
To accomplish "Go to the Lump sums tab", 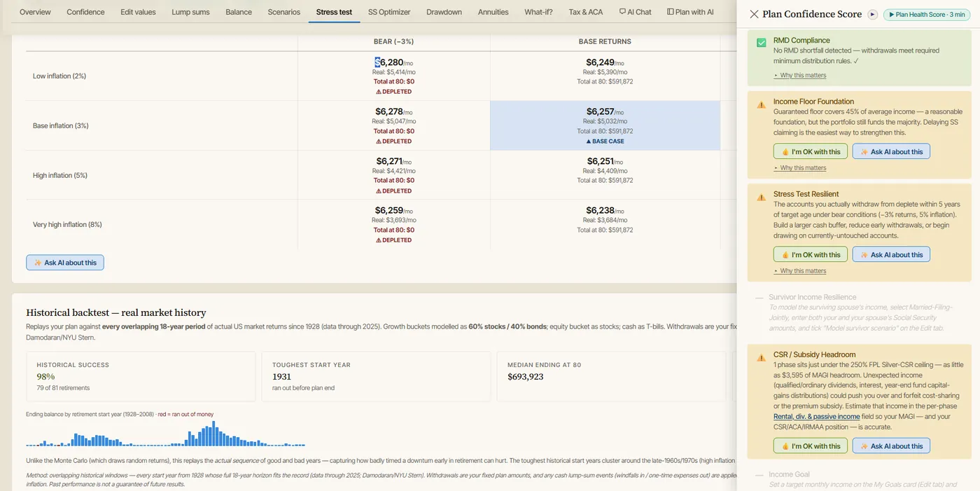I will coord(190,12).
